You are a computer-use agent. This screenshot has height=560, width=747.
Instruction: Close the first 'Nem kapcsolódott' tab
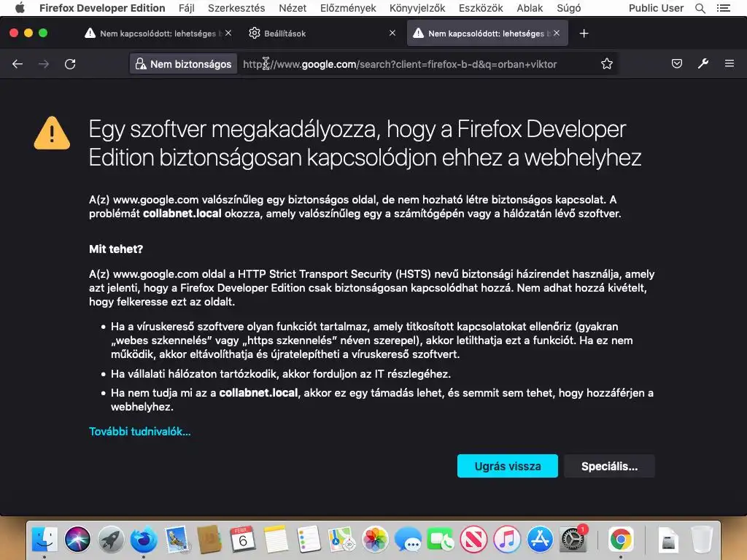pos(228,34)
